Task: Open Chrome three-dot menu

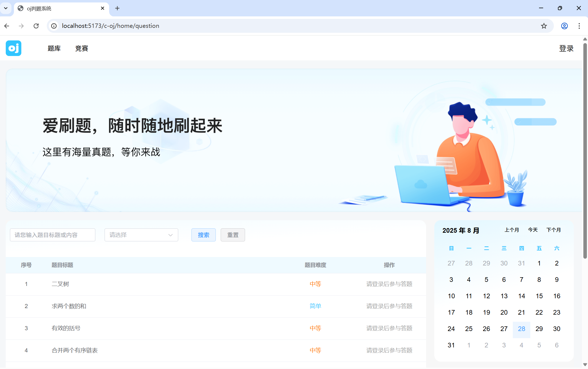Action: [579, 26]
